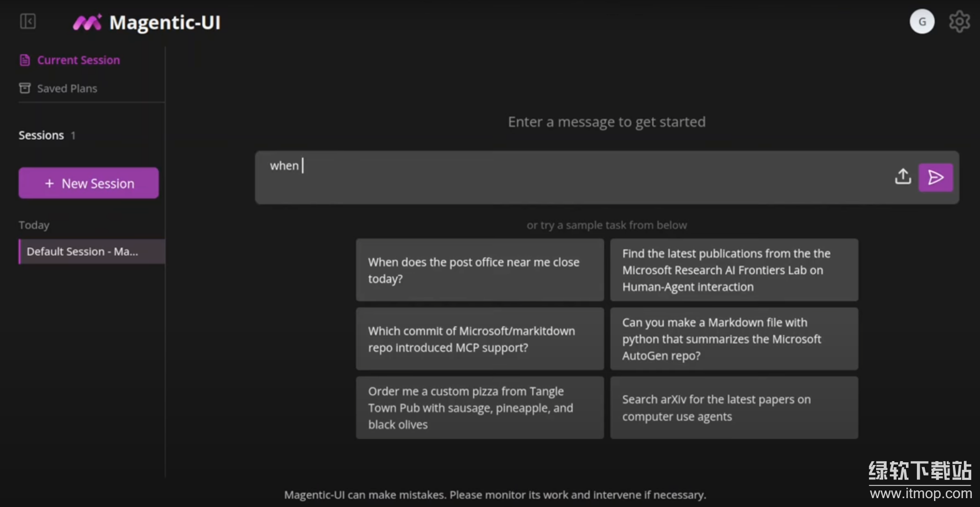Switch to the Current Session tab
Viewport: 980px width, 507px height.
coord(78,60)
